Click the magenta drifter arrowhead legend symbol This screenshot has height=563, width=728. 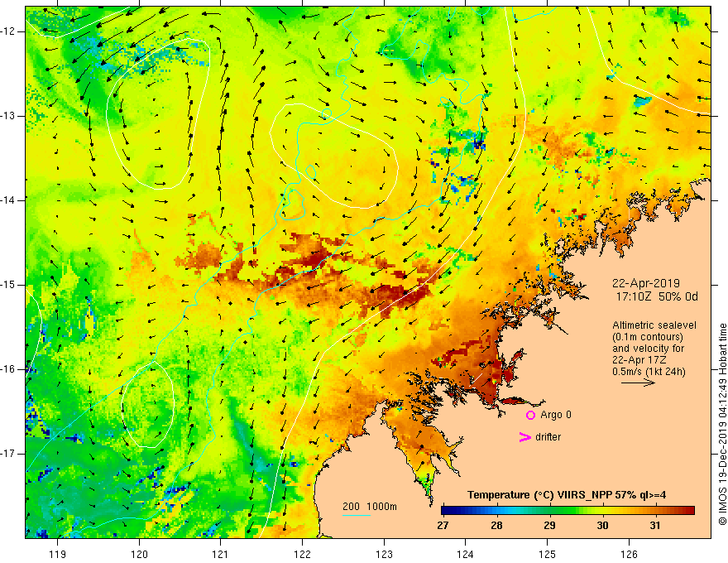point(525,437)
